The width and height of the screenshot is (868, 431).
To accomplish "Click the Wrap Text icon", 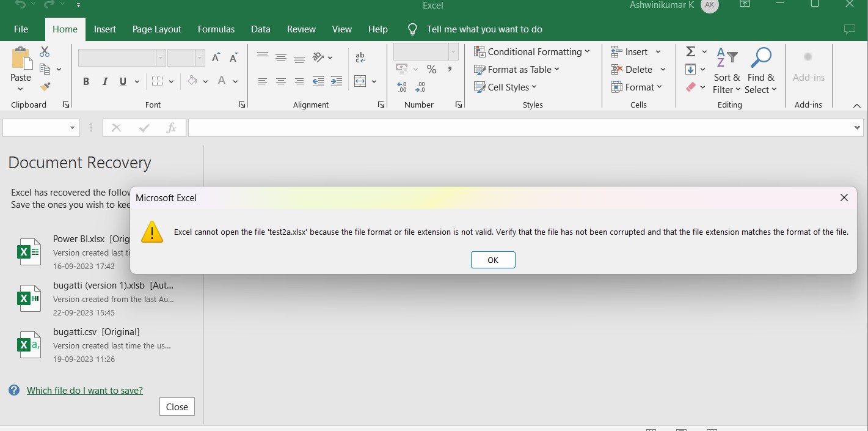I will click(x=360, y=57).
